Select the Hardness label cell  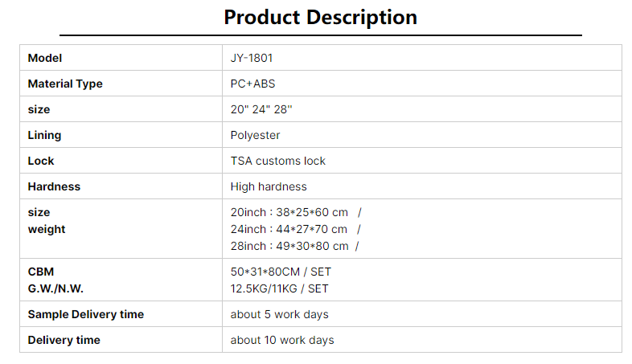click(x=121, y=186)
